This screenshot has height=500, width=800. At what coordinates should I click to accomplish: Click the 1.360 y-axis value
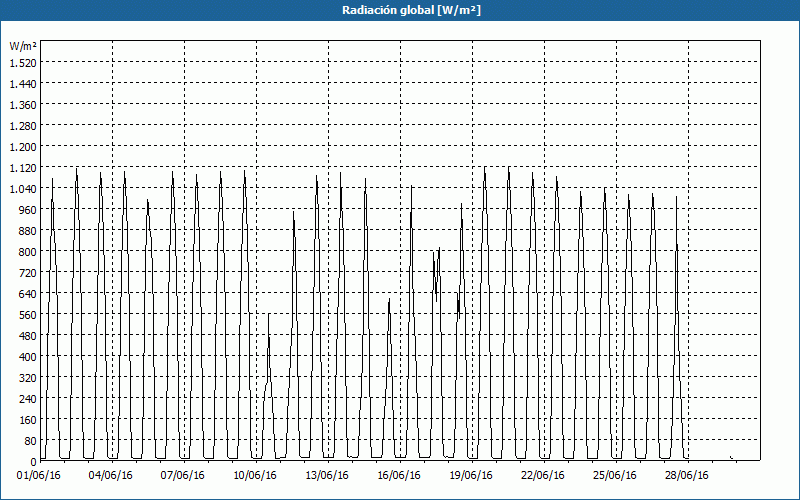point(23,105)
